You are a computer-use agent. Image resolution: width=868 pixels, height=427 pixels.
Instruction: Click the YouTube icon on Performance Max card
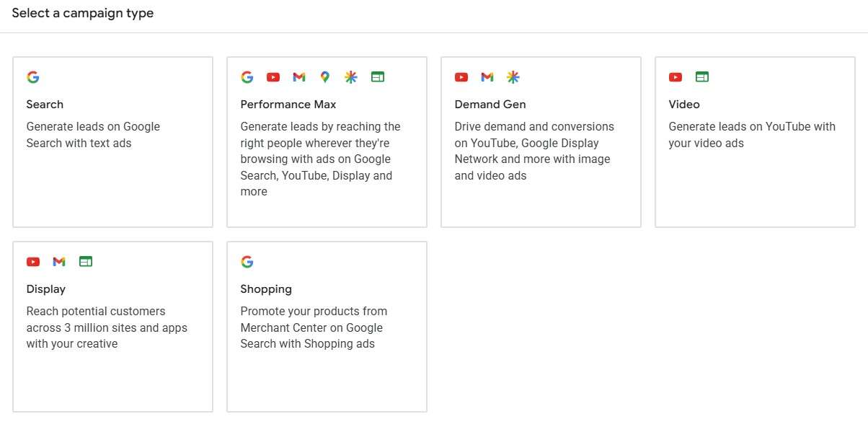(273, 76)
